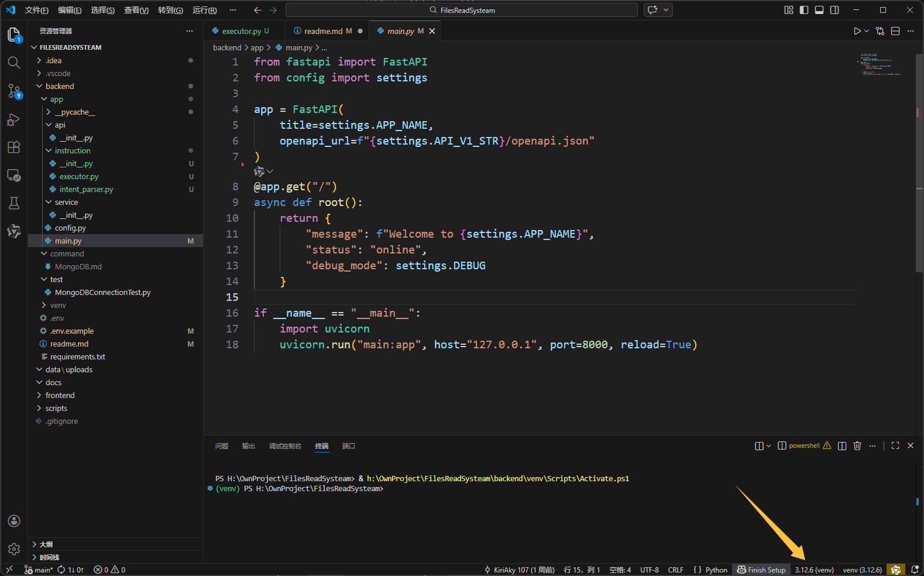
Task: Click the FilesReadSysteam command center search box
Action: tap(462, 10)
